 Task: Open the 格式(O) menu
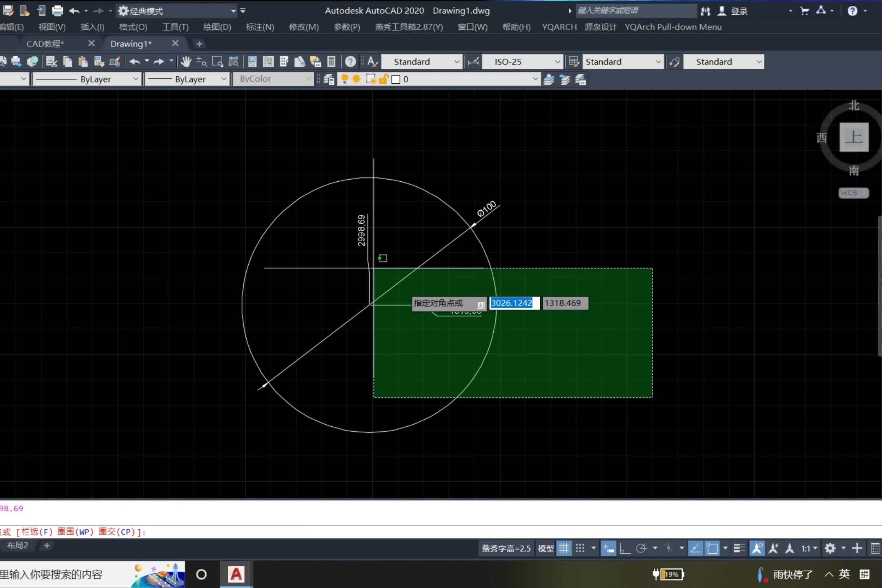pyautogui.click(x=133, y=27)
